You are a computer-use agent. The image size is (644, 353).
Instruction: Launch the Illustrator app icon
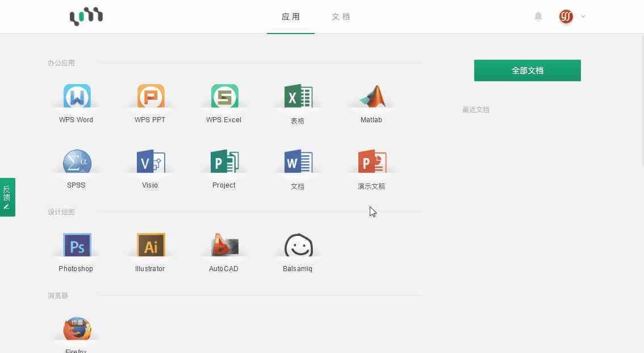pyautogui.click(x=150, y=245)
